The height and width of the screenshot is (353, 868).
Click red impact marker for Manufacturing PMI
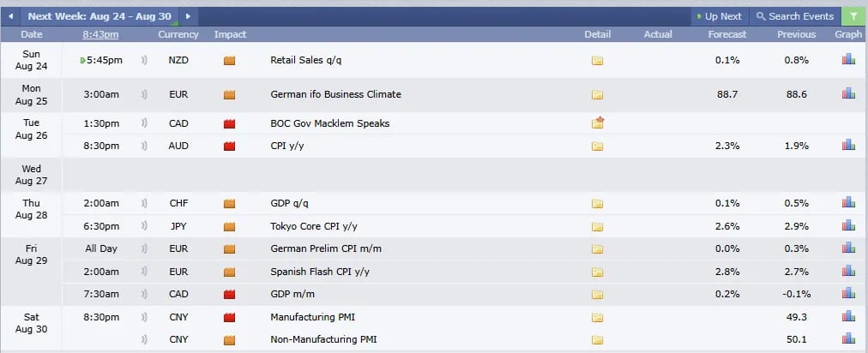[x=229, y=318]
